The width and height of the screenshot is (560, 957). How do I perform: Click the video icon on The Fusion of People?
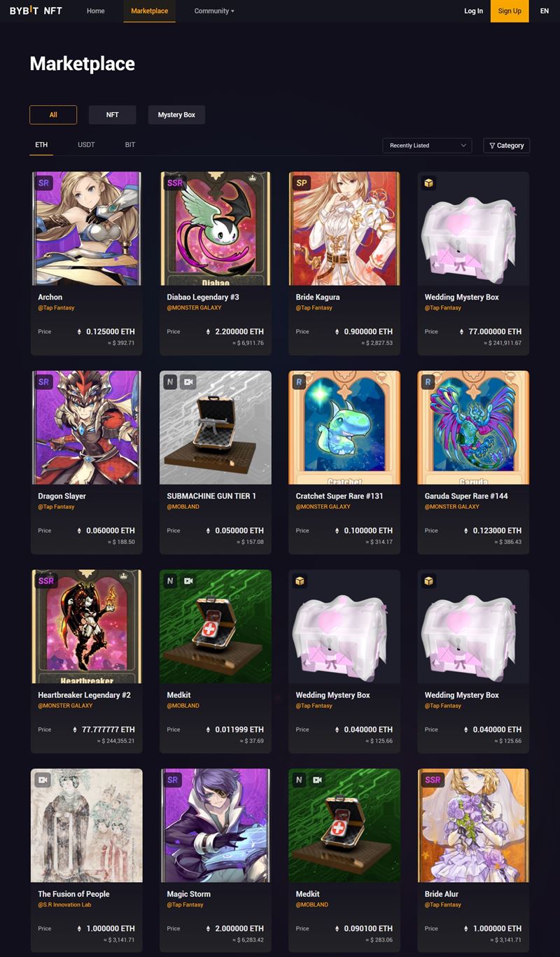click(43, 779)
